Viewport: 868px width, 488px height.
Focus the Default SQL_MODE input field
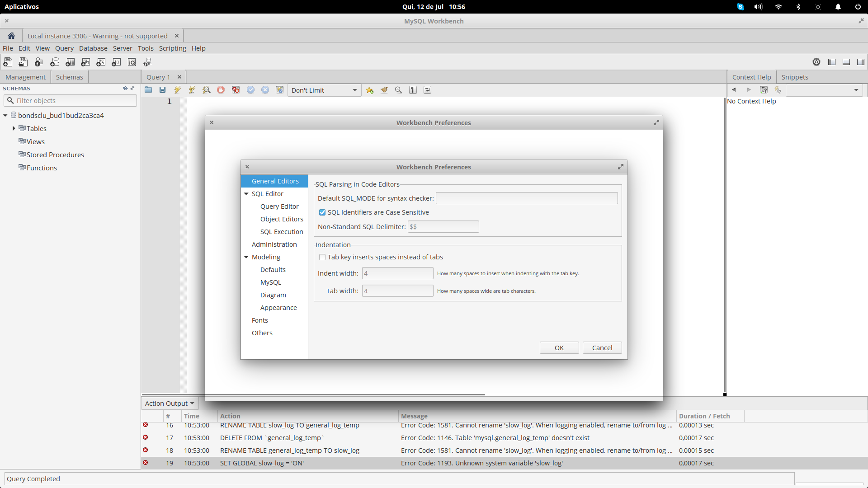[527, 198]
